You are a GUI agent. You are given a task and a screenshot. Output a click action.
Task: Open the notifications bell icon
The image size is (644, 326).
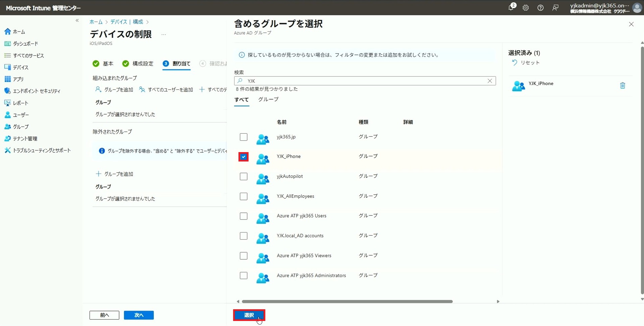(x=511, y=7)
